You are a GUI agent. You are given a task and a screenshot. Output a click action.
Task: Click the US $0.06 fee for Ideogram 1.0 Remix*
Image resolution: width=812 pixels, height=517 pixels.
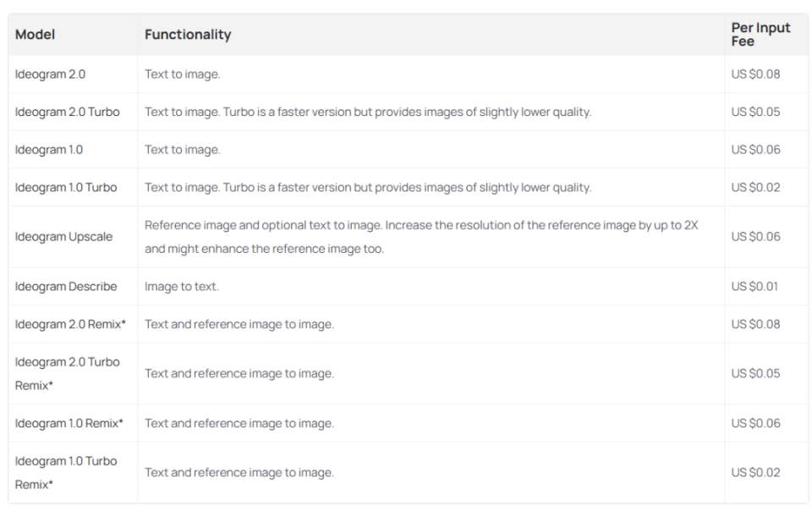(x=755, y=423)
